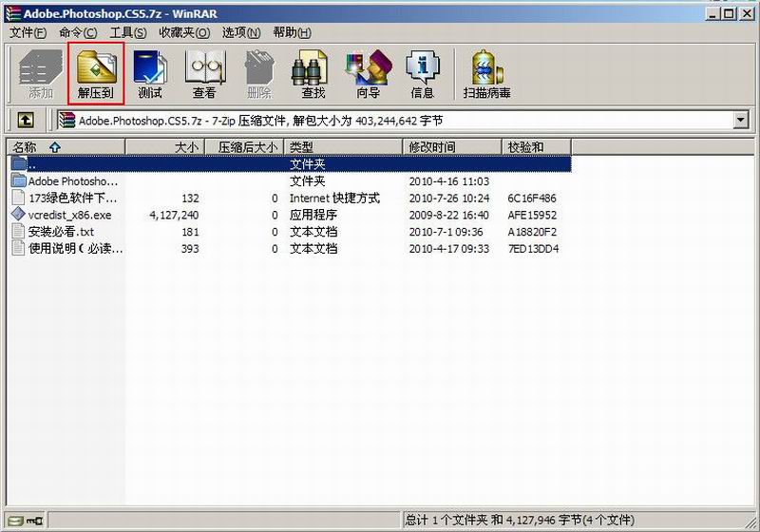Select the 使用说明（必读... file name
This screenshot has width=760, height=532.
coord(75,249)
